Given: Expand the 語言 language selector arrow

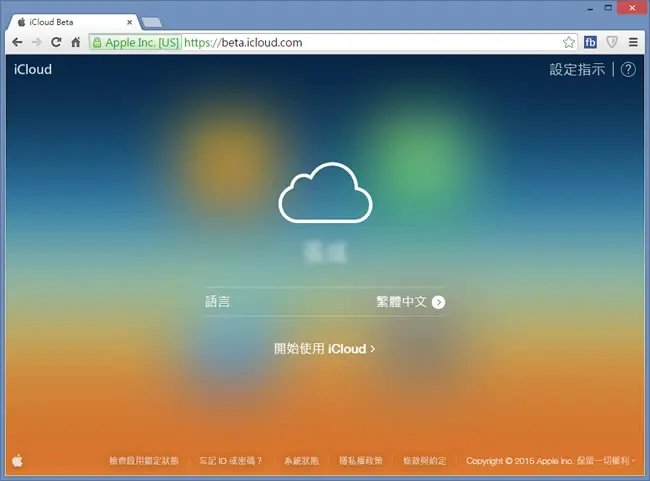Looking at the screenshot, I should [438, 302].
